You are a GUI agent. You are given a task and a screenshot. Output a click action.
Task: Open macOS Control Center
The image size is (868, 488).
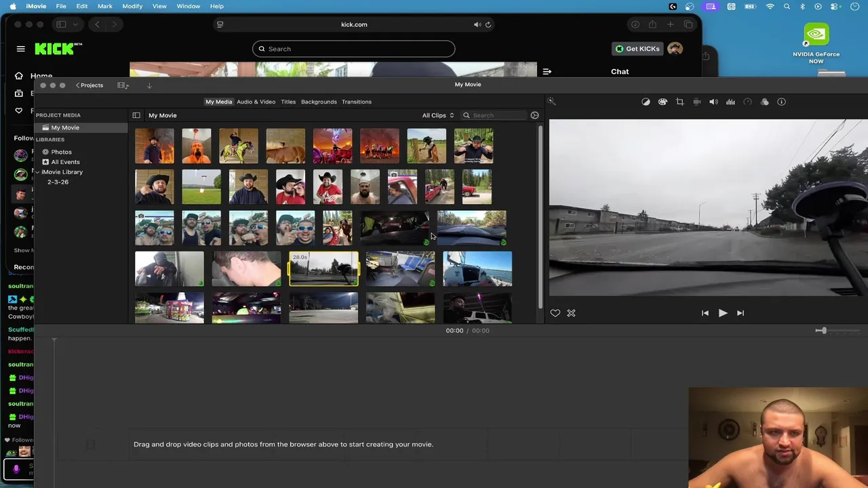tap(833, 6)
